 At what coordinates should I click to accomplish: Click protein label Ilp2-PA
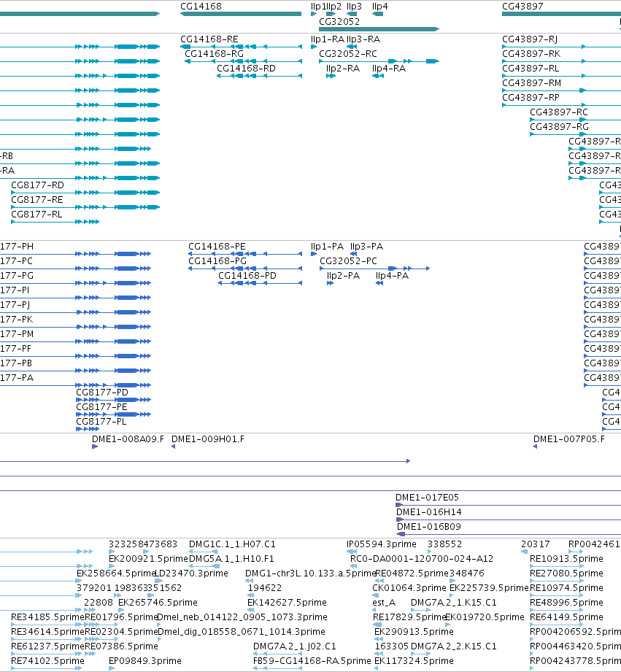pos(343,276)
